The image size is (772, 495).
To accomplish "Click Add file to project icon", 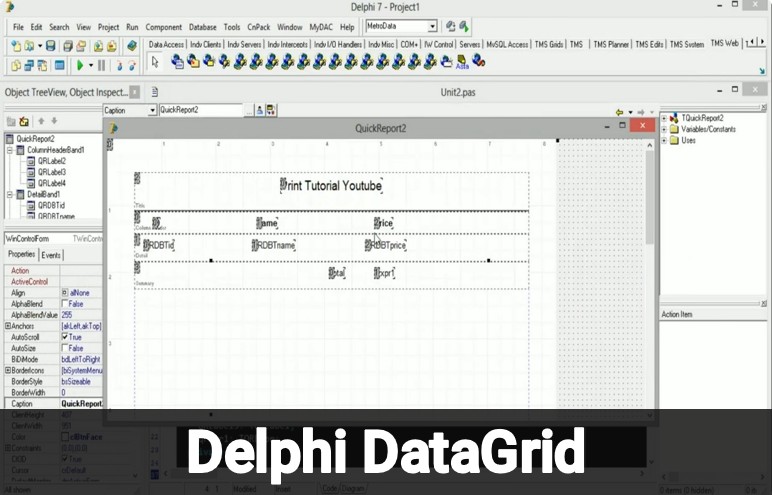I will [98, 46].
